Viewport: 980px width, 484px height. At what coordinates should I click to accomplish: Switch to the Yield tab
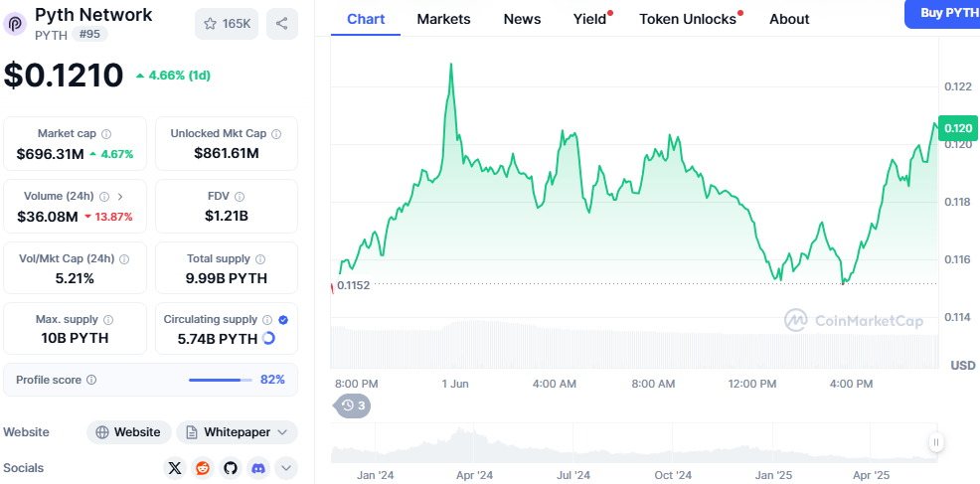tap(590, 20)
